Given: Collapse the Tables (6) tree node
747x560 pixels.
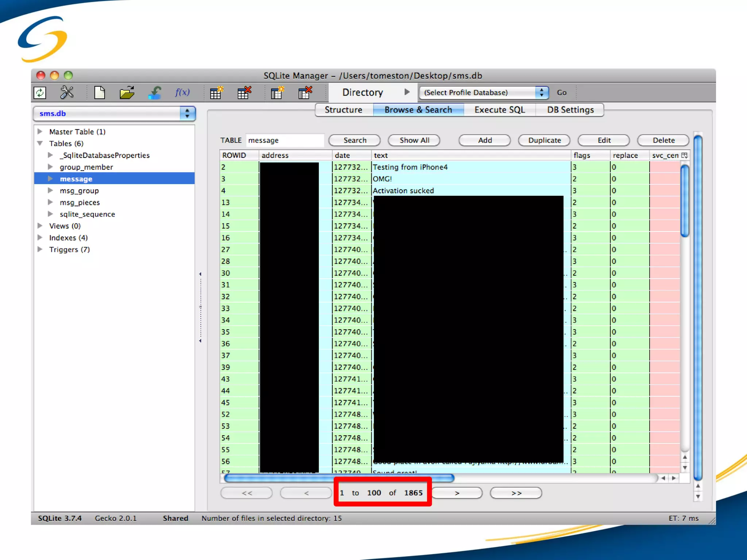Looking at the screenshot, I should coord(40,143).
